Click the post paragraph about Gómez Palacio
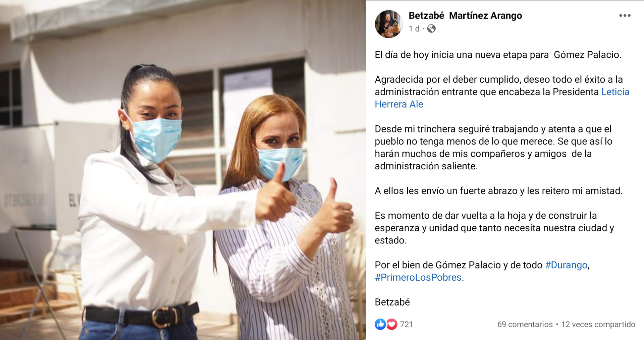644x340 pixels. 498,55
